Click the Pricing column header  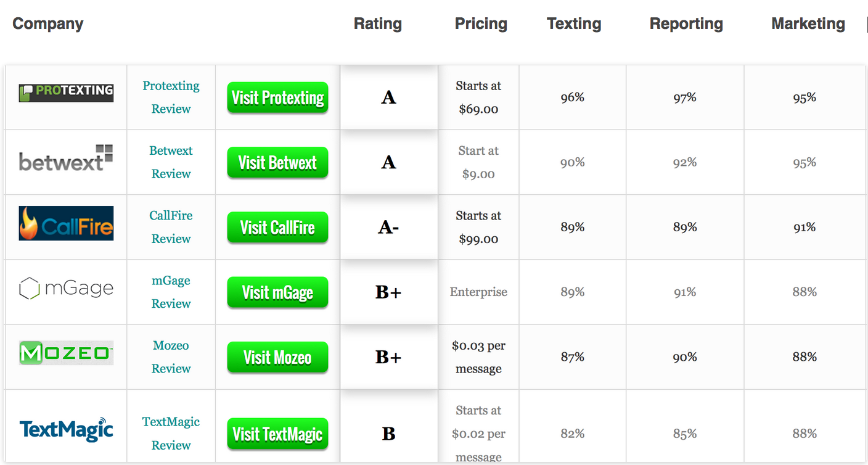[481, 24]
